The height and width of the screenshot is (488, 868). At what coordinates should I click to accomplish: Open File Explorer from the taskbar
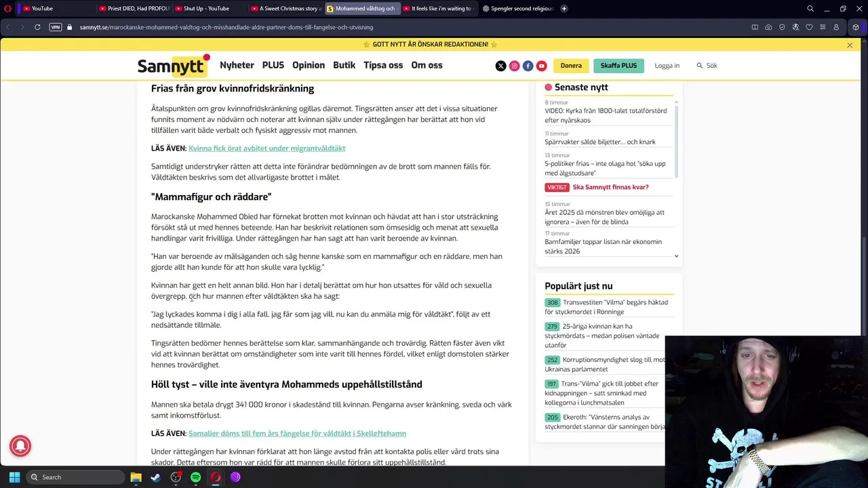coord(136,477)
